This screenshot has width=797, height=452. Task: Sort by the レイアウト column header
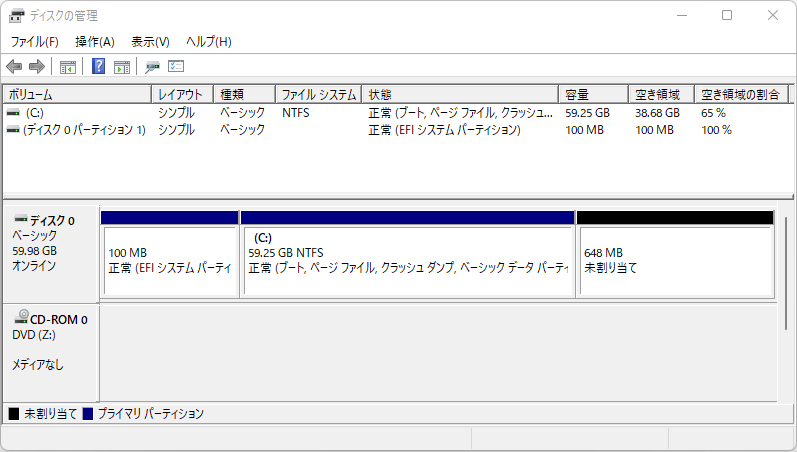182,95
